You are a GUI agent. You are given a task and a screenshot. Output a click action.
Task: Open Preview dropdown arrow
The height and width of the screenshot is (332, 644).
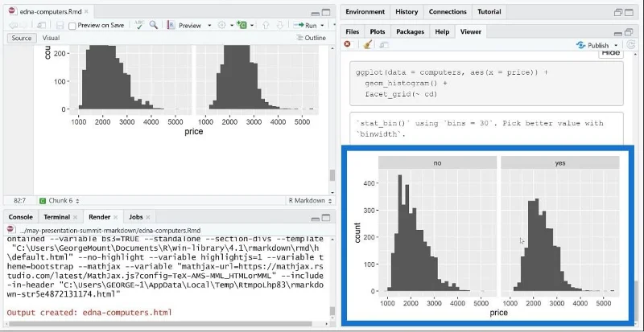point(209,26)
